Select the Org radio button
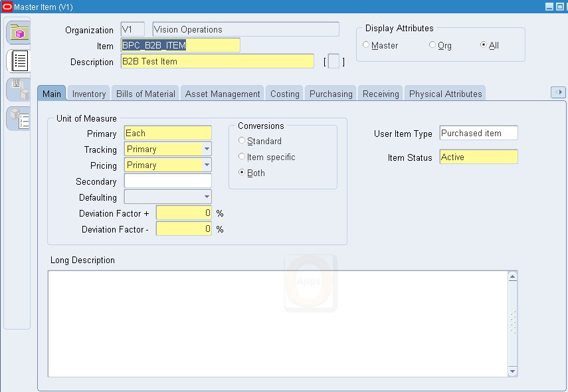Viewport: 568px width, 392px height. coord(432,45)
